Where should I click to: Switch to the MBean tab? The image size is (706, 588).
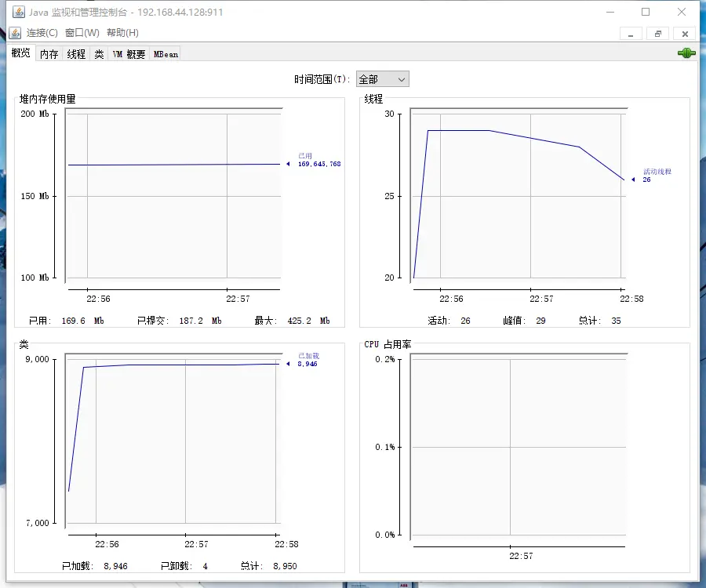166,54
